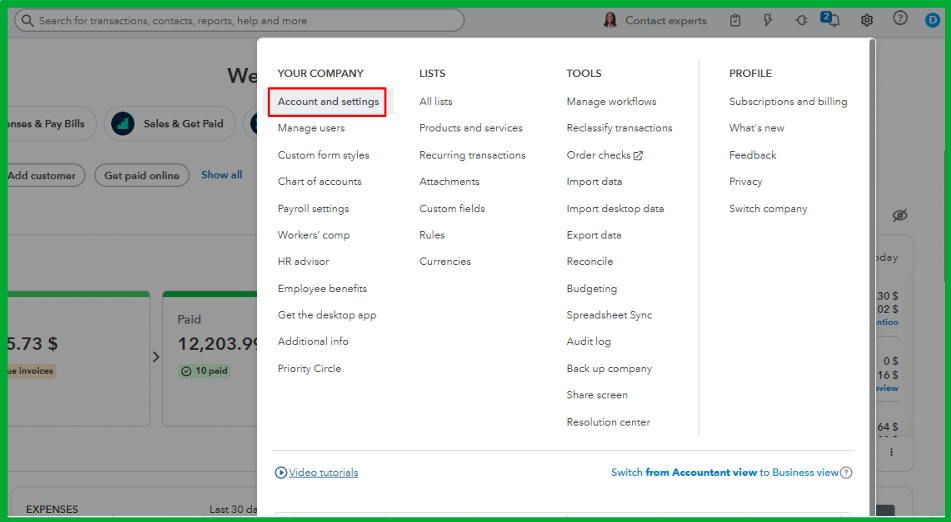Select Reclassify transactions

tap(619, 128)
